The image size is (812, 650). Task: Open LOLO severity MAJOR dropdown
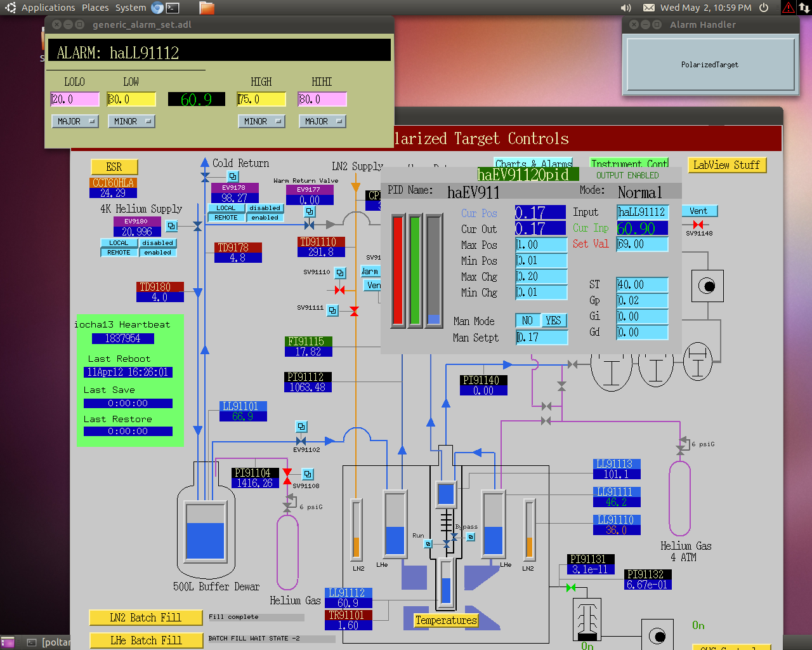(75, 121)
